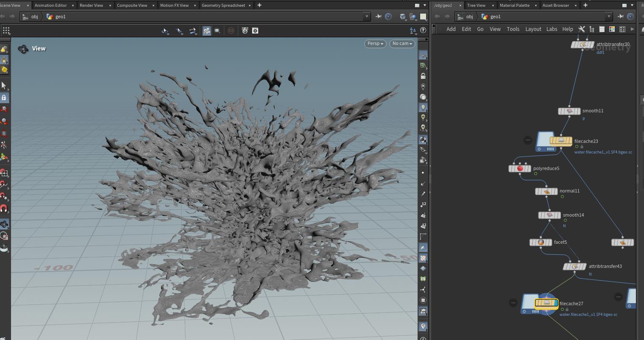Open the Persp viewport dropdown
Image resolution: width=644 pixels, height=340 pixels.
pyautogui.click(x=375, y=43)
